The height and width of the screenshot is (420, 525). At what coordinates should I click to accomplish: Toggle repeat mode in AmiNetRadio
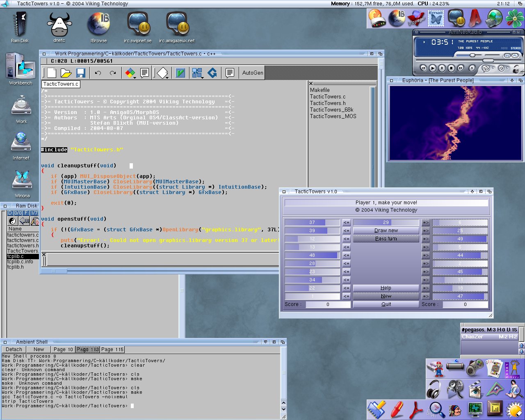[x=501, y=68]
